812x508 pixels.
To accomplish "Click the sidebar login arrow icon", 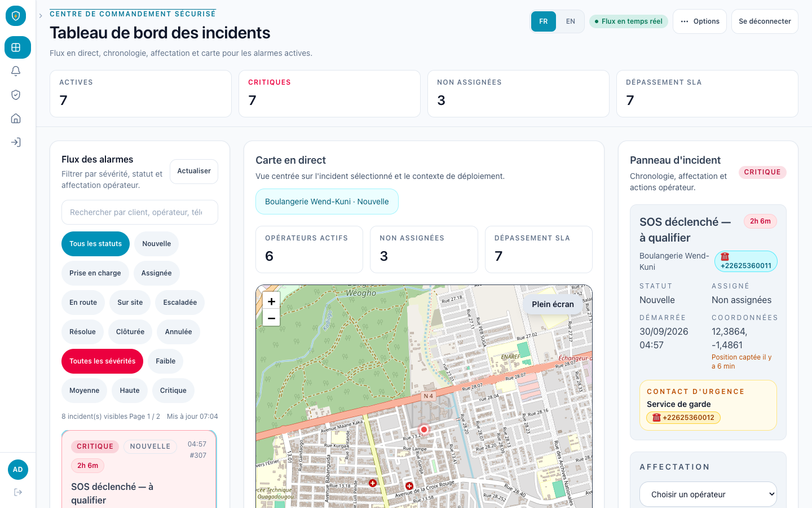I will point(16,142).
